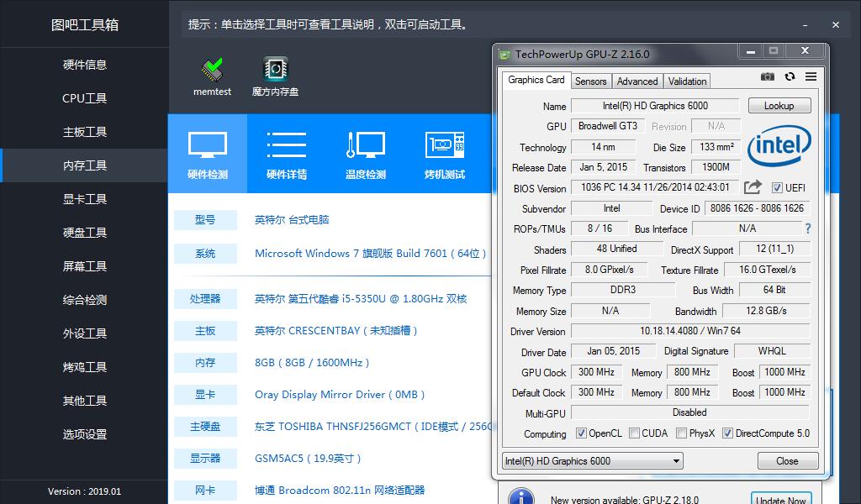The height and width of the screenshot is (504, 861).
Task: Click the i5-5350U processor entry
Action: pyautogui.click(x=361, y=299)
